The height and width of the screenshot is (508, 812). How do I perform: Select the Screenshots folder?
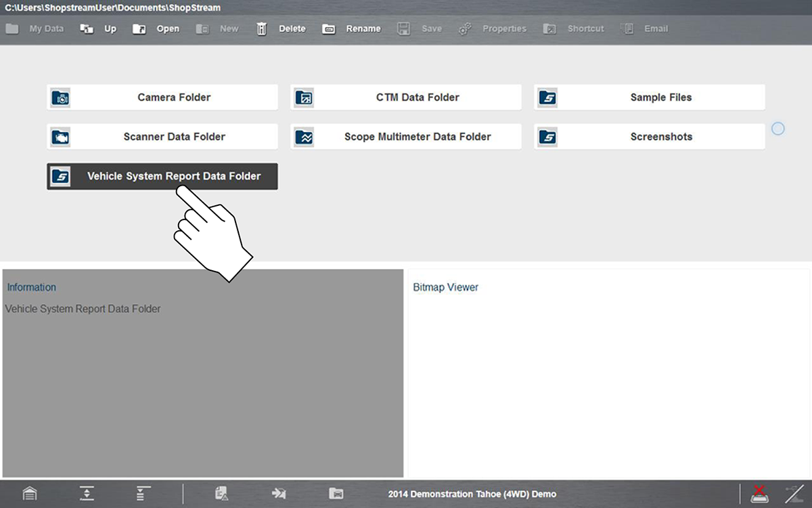point(650,137)
